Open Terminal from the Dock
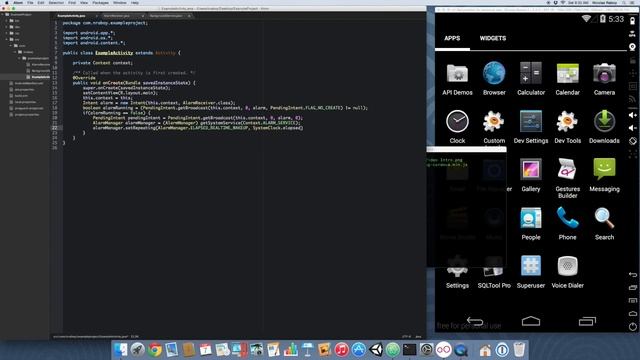Image resolution: width=640 pixels, height=360 pixels. point(409,350)
